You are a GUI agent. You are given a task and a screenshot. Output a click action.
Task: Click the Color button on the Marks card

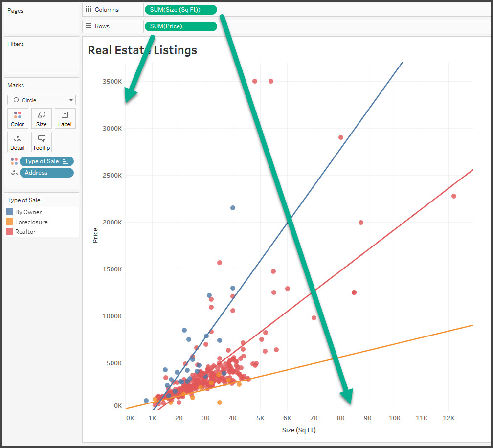17,118
